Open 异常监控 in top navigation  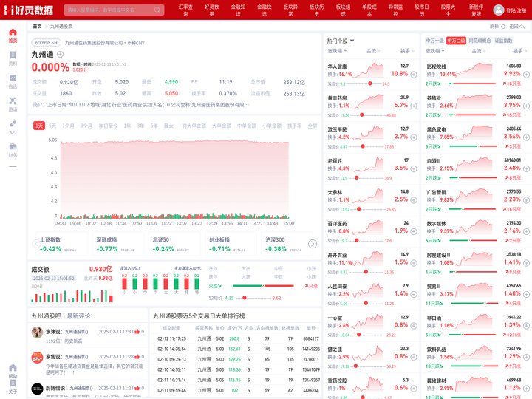click(x=395, y=10)
